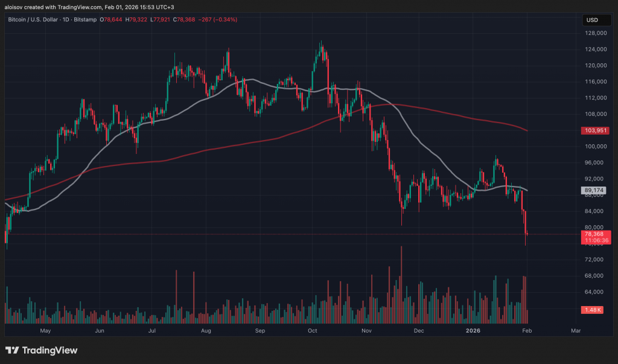This screenshot has height=364, width=618.
Task: Click the TradingView logo icon at bottom left
Action: click(11, 351)
